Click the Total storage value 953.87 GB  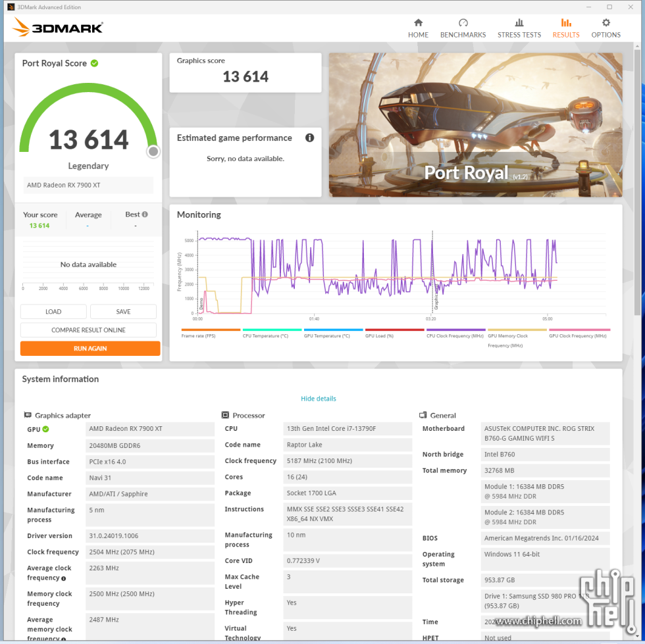[545, 580]
